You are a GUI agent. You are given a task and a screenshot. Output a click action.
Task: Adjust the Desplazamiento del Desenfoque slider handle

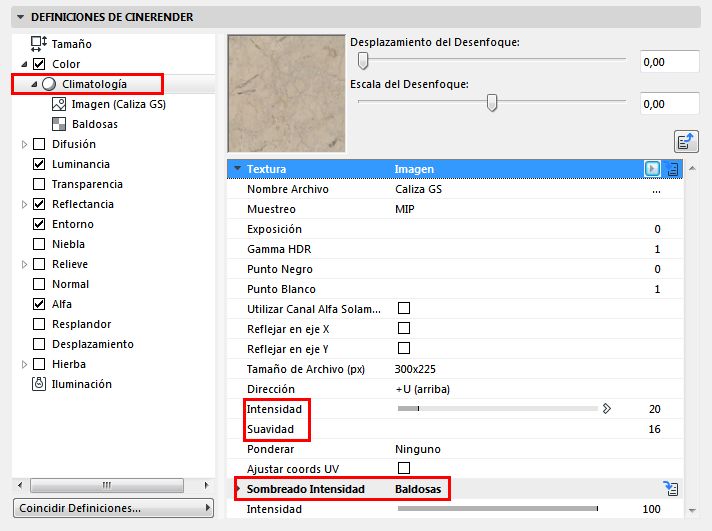[362, 60]
